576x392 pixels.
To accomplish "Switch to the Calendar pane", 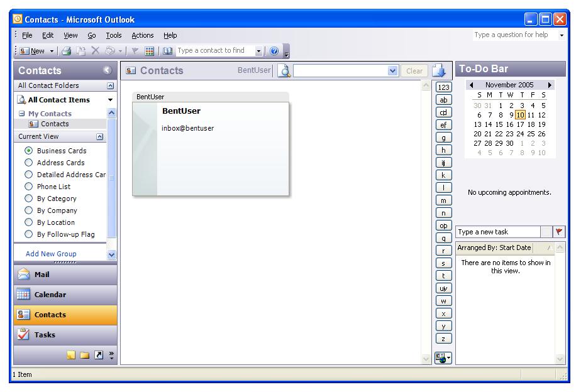I will coord(65,295).
